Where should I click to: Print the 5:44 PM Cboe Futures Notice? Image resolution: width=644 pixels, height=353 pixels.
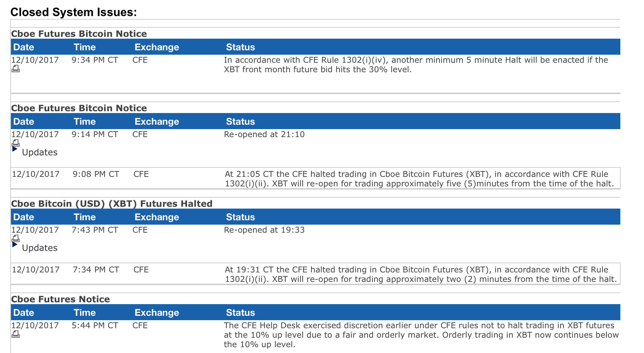point(16,334)
